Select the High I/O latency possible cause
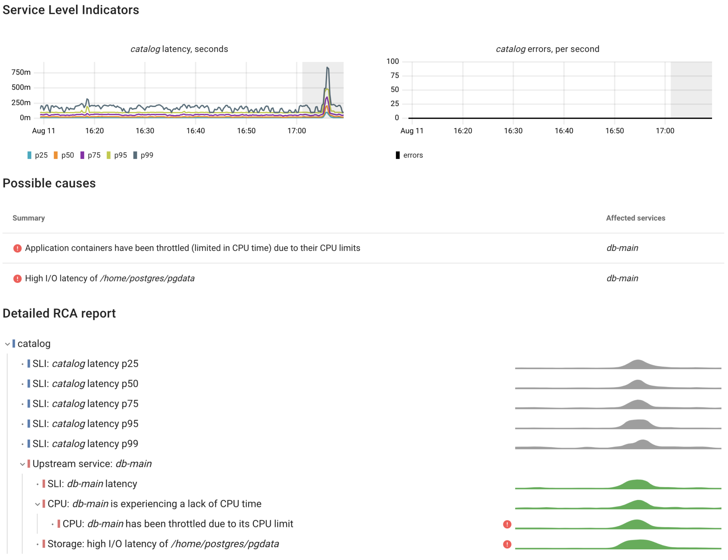This screenshot has height=560, width=728. pos(110,278)
